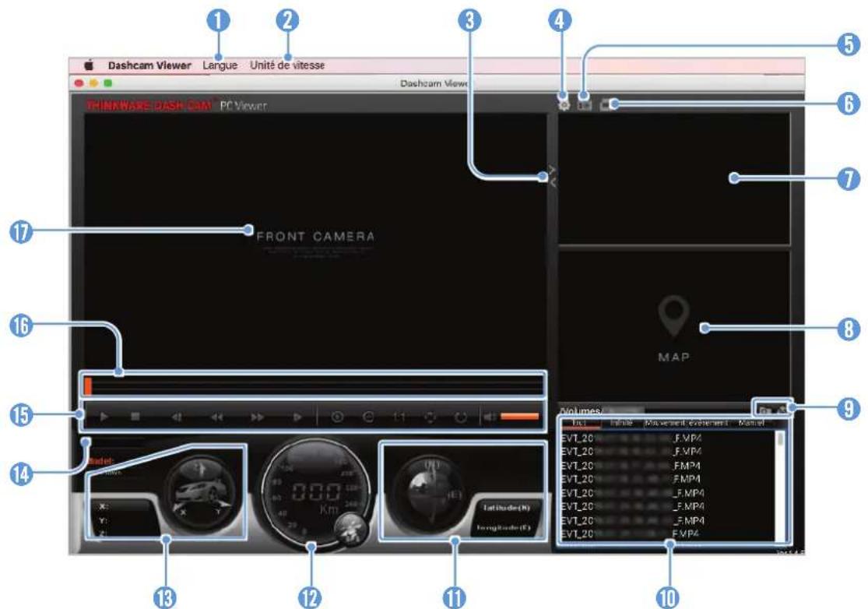This screenshot has height=609, width=868.
Task: Select the Mouvement événement tab
Action: click(x=686, y=422)
